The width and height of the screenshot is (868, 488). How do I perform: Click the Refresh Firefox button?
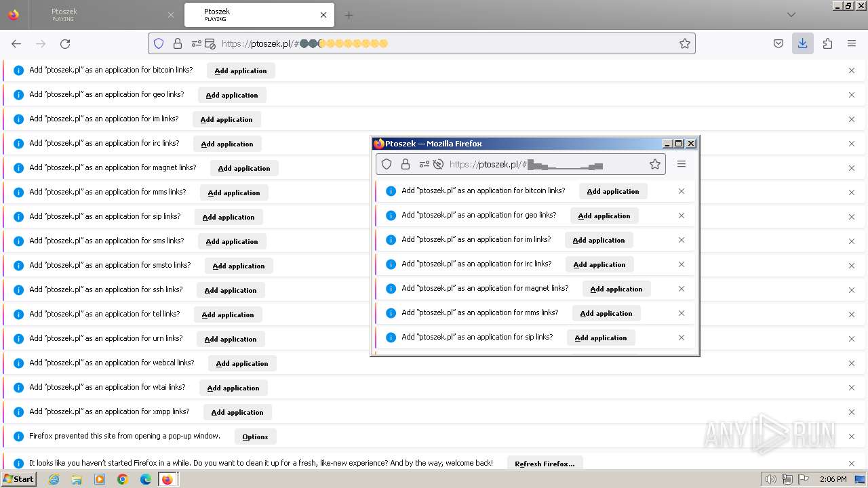click(x=545, y=464)
